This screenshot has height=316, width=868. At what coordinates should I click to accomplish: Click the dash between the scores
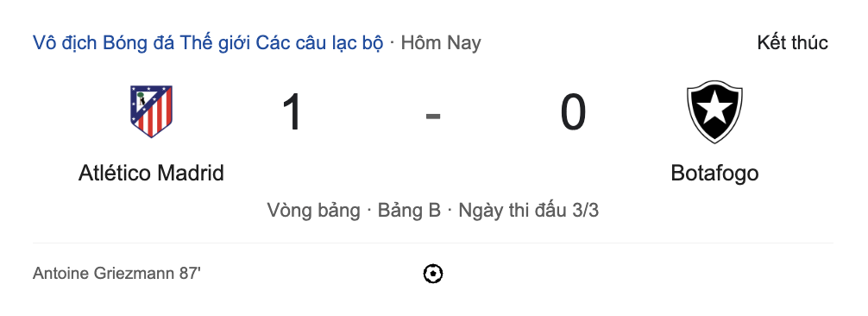tap(433, 116)
